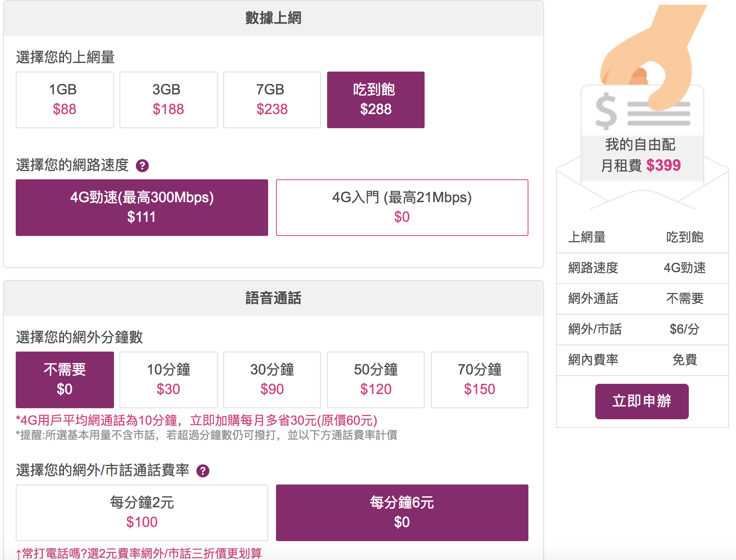Click the 語音通話 section header
Screen dimensions: 736x560
point(273,298)
